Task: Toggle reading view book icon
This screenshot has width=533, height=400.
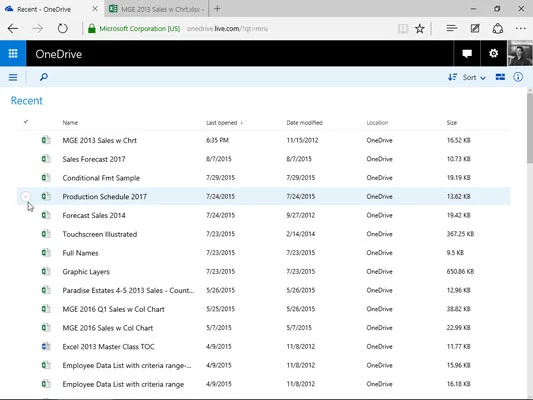Action: pyautogui.click(x=403, y=29)
